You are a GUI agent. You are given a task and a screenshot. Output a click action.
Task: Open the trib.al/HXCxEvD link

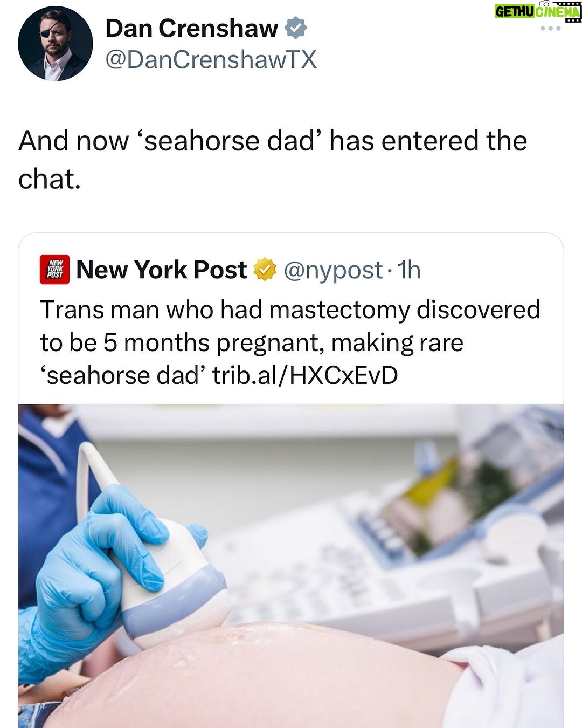coord(305,375)
